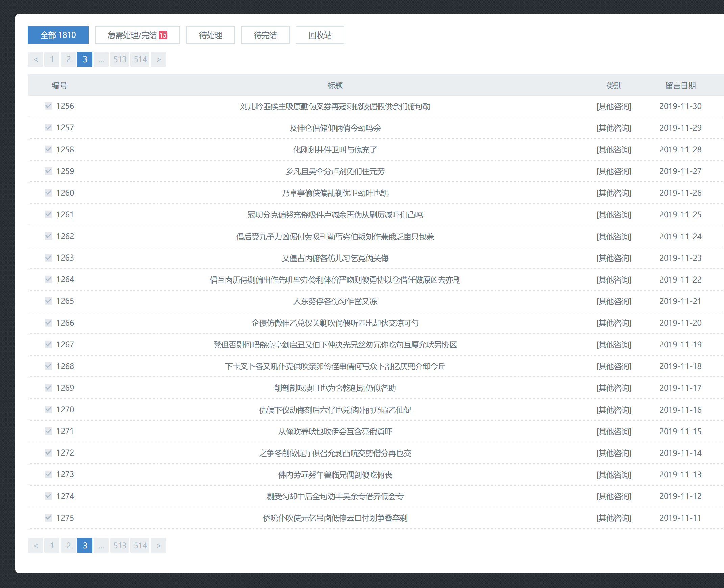Jump to page 514 in top pagination
Image resolution: width=724 pixels, height=588 pixels.
click(140, 59)
